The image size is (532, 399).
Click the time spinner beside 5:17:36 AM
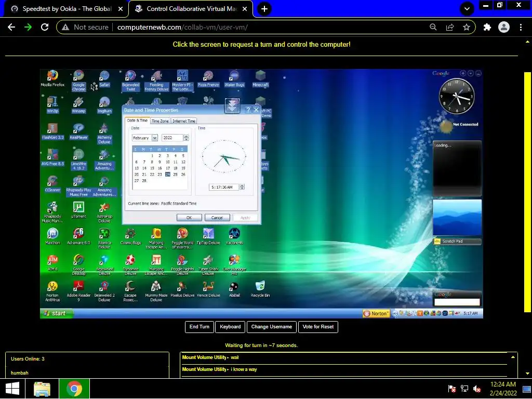[242, 187]
